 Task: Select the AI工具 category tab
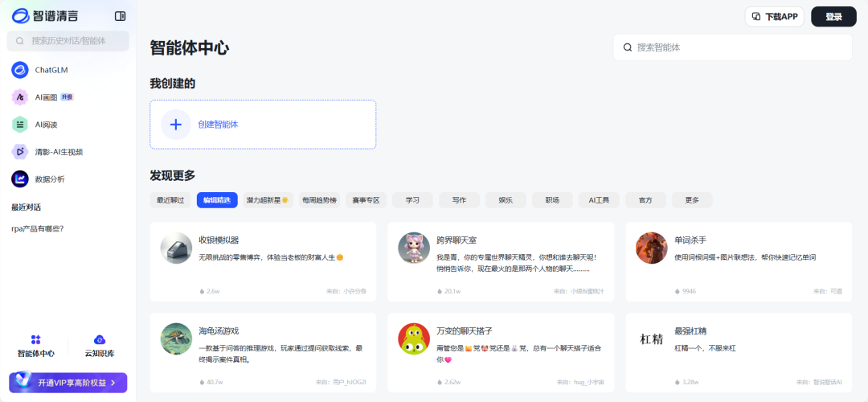coord(599,200)
